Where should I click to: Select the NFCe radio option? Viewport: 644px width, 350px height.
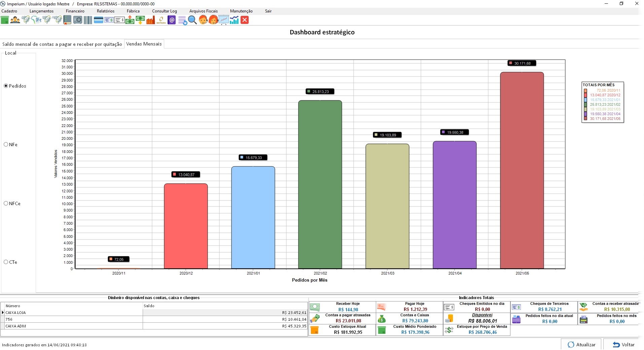(6, 203)
